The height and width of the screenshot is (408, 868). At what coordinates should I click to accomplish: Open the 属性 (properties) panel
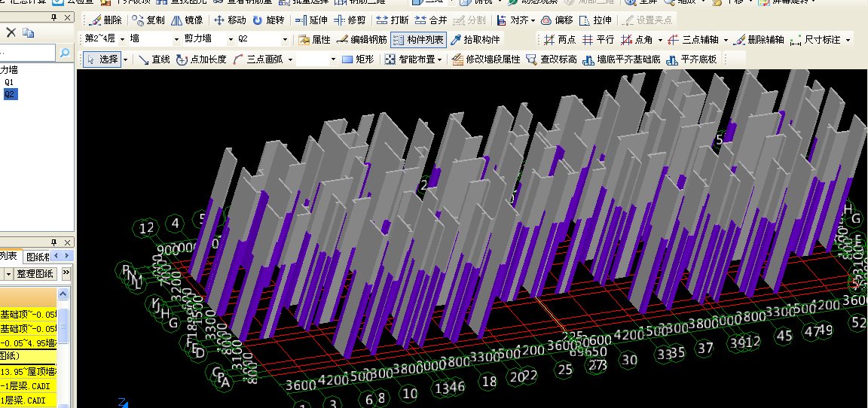tap(314, 40)
